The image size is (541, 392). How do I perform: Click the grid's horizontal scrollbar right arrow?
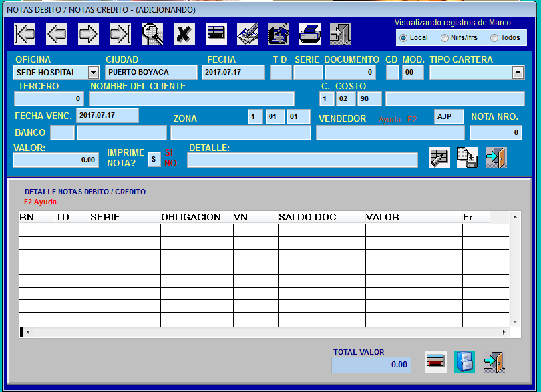click(x=504, y=332)
